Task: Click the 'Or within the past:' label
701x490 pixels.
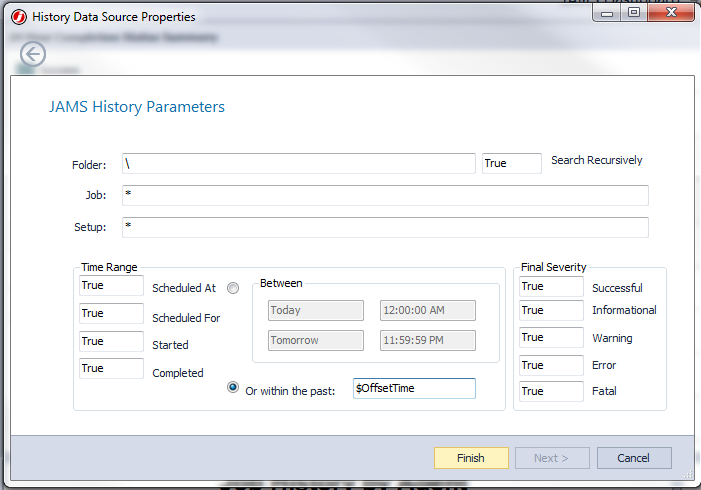Action: coord(290,391)
